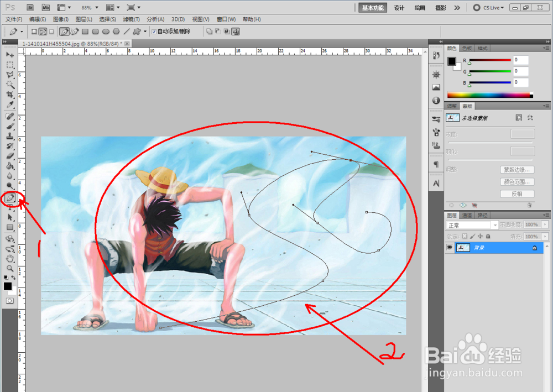553x392 pixels.
Task: Launch Adobe Bridge with Br icon
Action: click(x=30, y=7)
